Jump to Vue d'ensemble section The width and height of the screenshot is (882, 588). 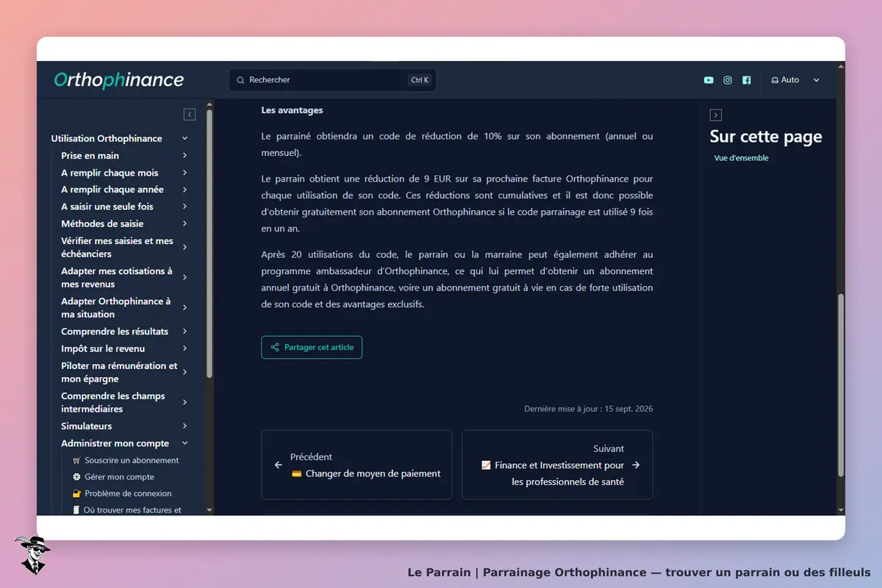pyautogui.click(x=742, y=158)
